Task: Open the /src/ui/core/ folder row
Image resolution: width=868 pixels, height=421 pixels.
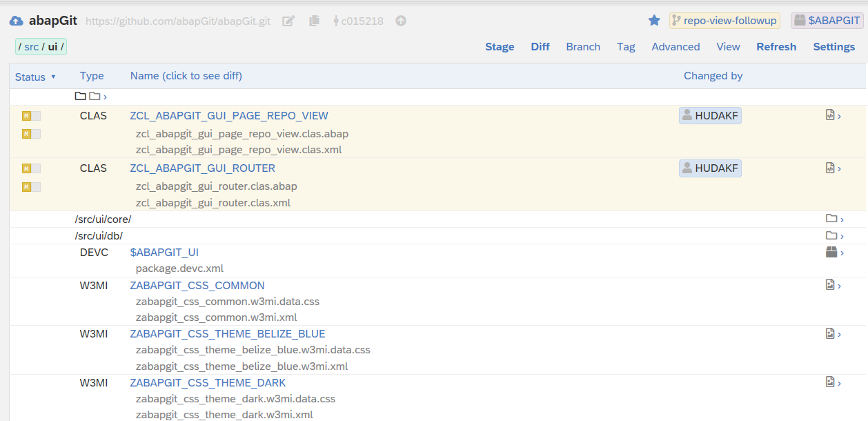Action: [x=103, y=219]
